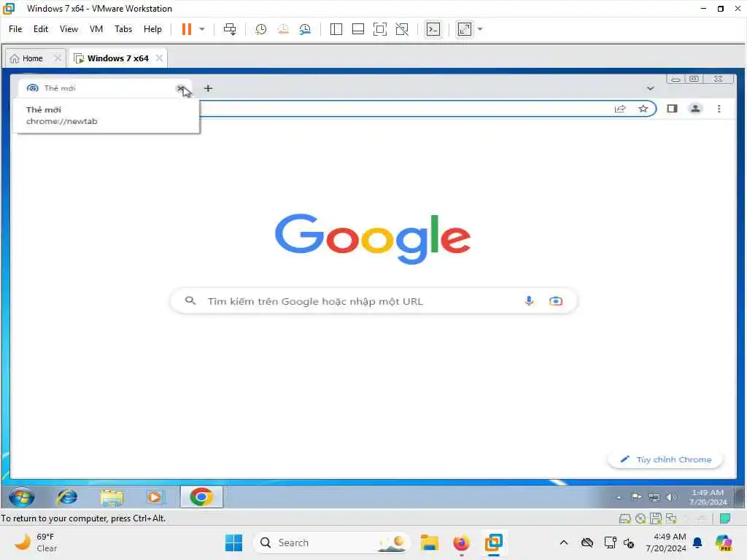Click the Chrome address bar

pyautogui.click(x=405, y=109)
